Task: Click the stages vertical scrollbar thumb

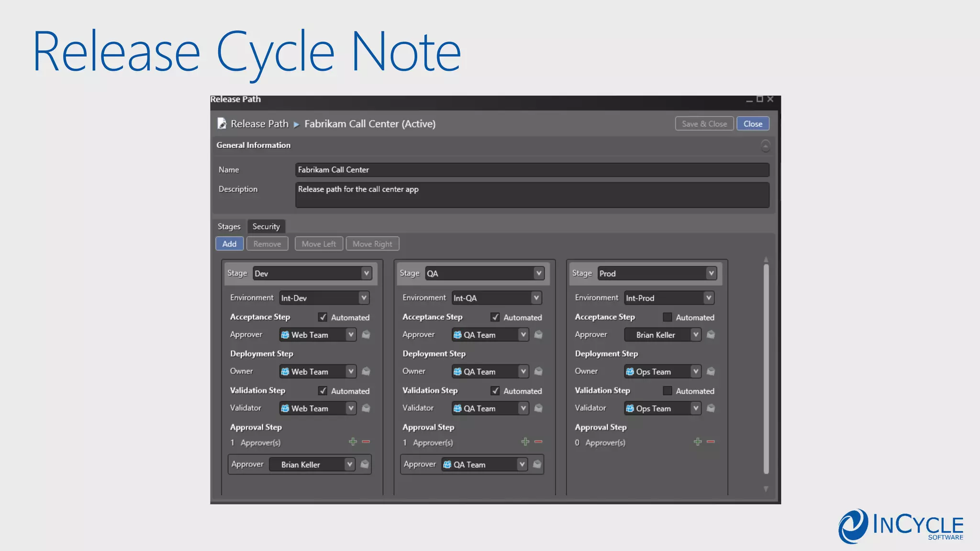Action: pos(766,368)
